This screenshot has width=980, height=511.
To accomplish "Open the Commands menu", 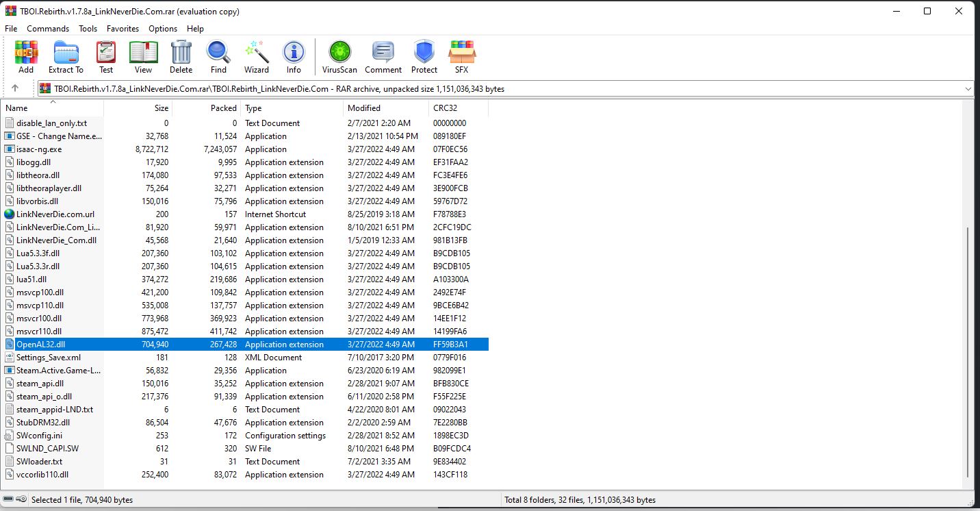I will (x=48, y=29).
